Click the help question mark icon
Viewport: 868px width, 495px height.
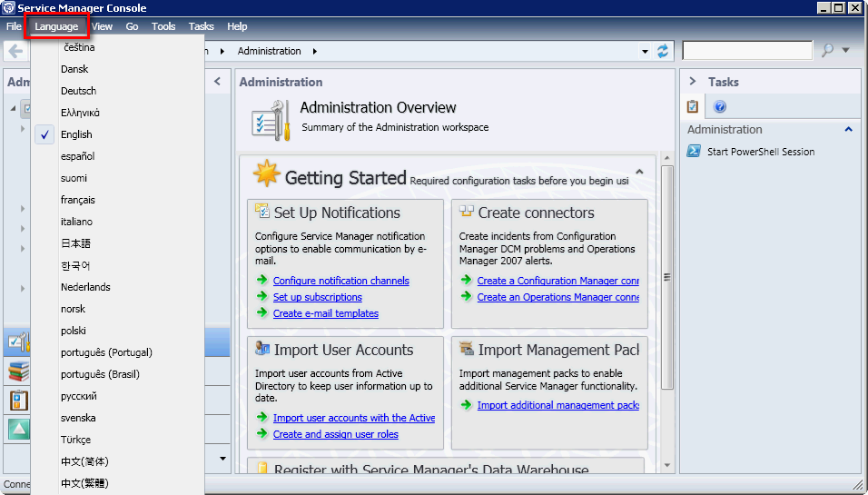point(720,106)
